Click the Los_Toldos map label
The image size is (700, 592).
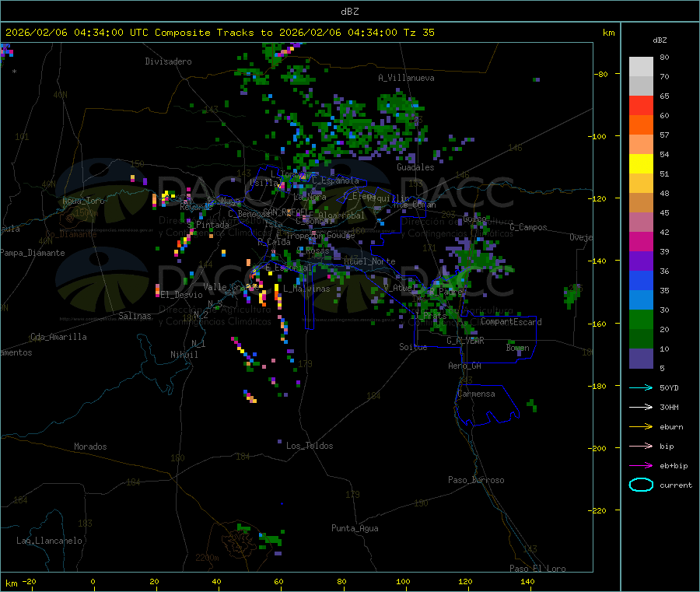[310, 446]
